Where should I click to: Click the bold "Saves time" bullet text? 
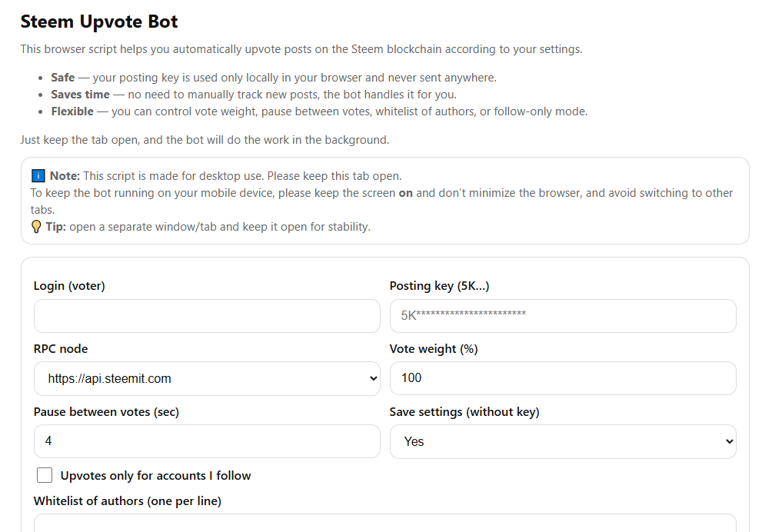pyautogui.click(x=80, y=95)
